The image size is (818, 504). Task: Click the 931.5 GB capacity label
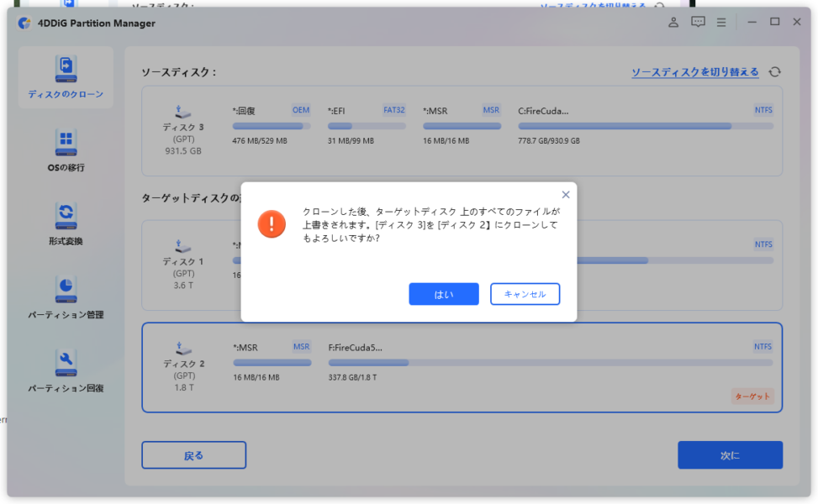click(x=183, y=151)
